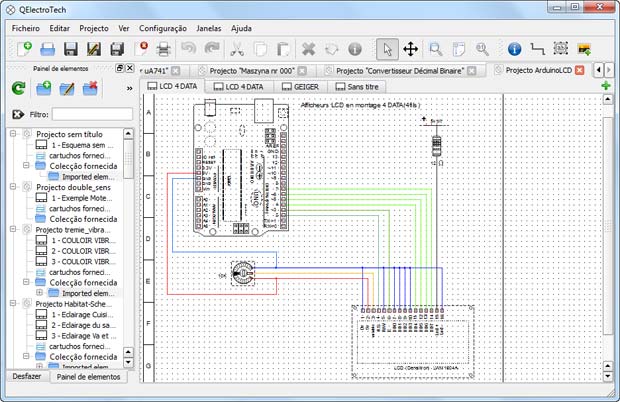Open a project with the folder icon

click(47, 49)
